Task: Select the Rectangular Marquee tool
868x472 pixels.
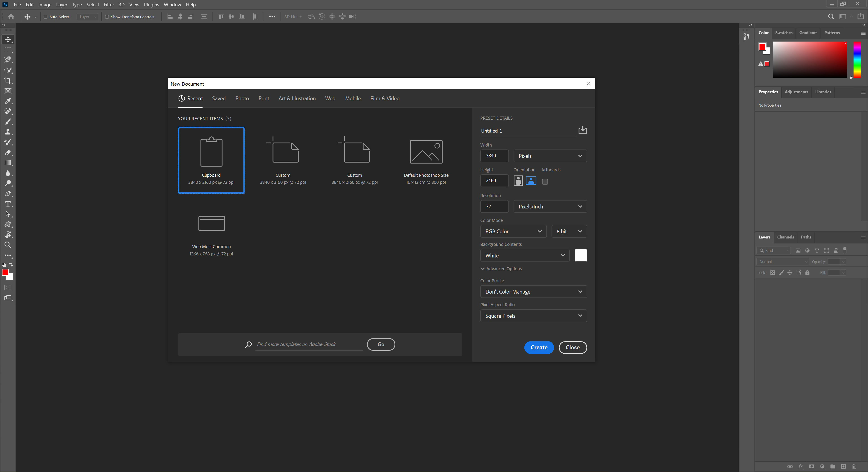Action: tap(8, 50)
